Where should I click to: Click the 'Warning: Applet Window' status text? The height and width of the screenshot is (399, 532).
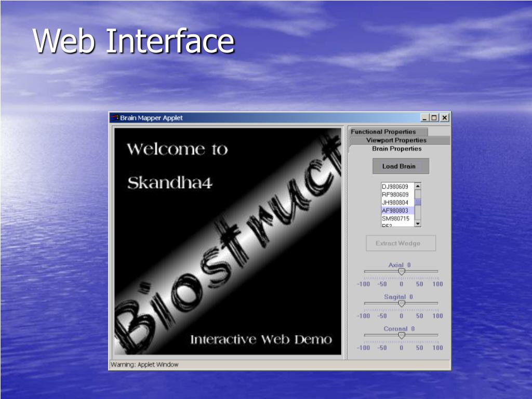point(144,365)
